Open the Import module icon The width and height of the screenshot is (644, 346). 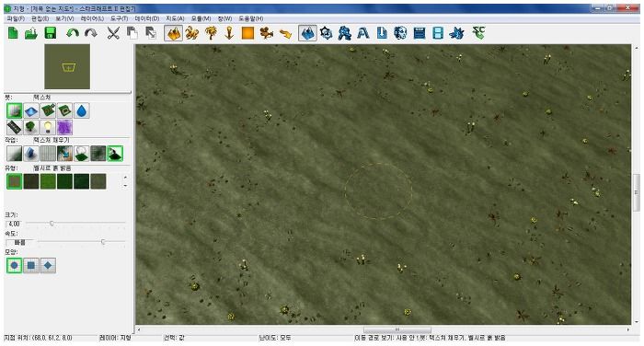tap(382, 33)
